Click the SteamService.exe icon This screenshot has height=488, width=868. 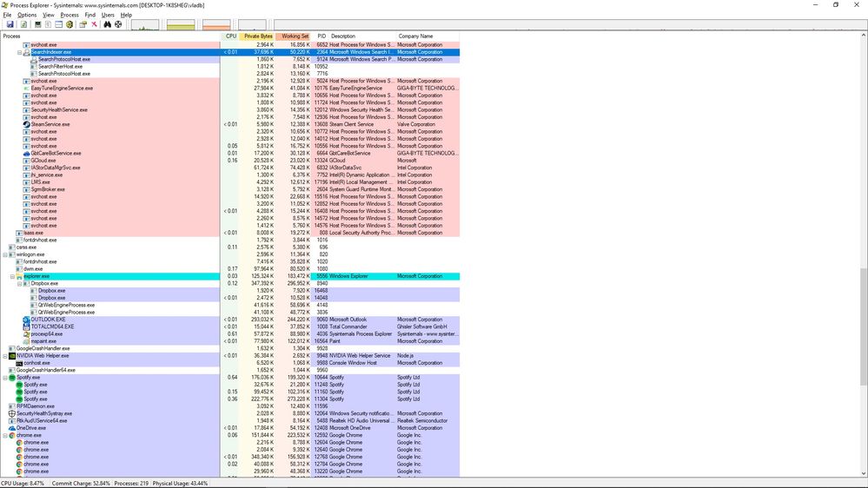coord(26,124)
